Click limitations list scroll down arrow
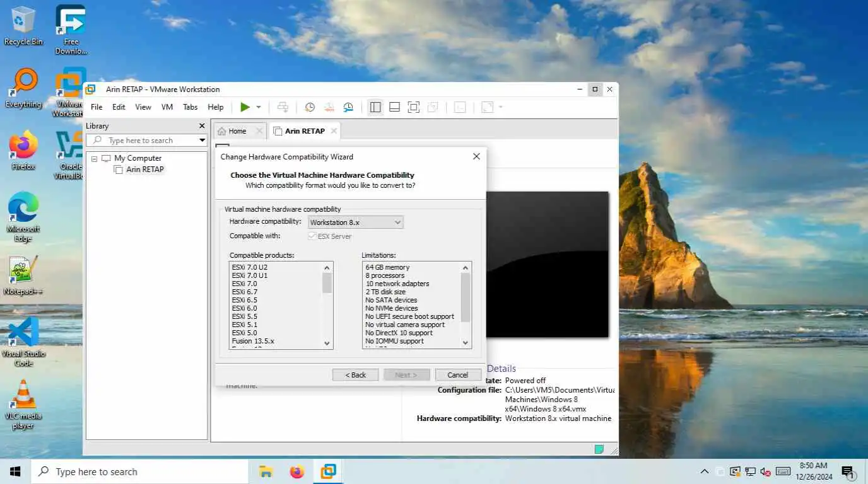Image resolution: width=868 pixels, height=484 pixels. pos(466,343)
